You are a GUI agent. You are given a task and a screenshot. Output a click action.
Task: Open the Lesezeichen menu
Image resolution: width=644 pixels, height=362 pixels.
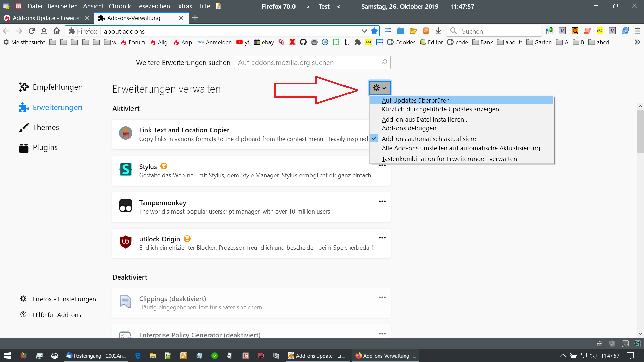pos(153,6)
